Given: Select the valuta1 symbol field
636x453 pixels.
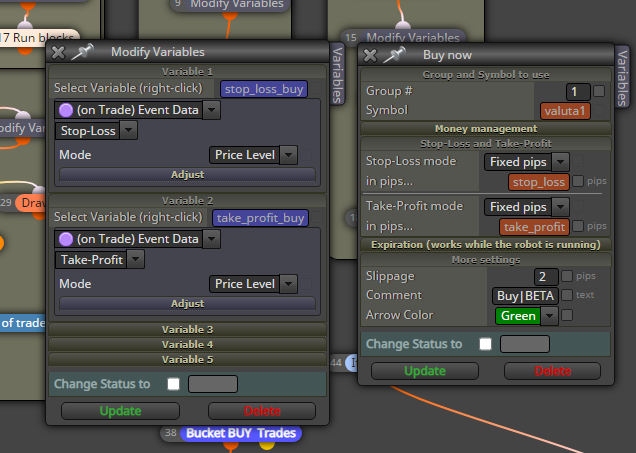Looking at the screenshot, I should [565, 111].
